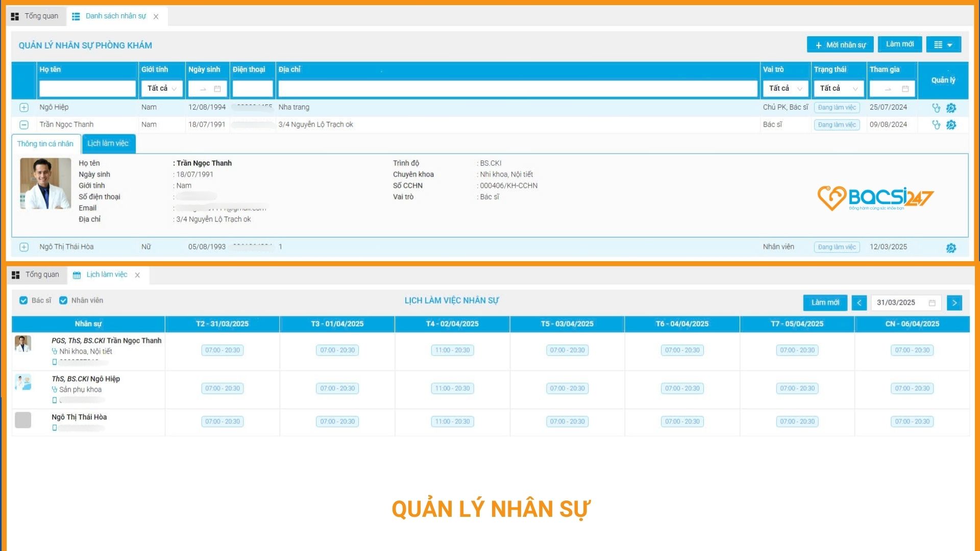Collapse Trần Ngọc Thanh row details

coord(24,125)
